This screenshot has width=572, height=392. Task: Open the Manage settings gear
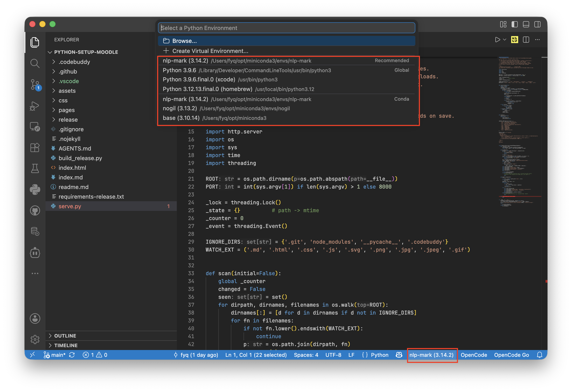(x=35, y=339)
